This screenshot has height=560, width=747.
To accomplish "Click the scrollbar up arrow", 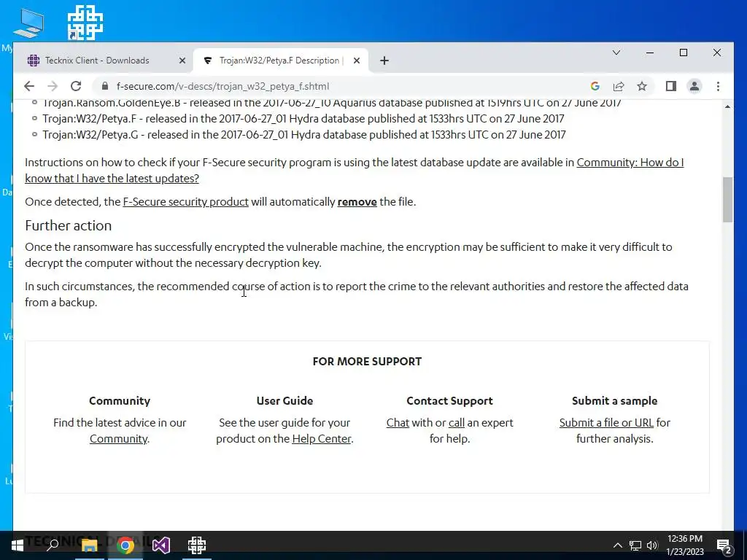I will coord(727,106).
